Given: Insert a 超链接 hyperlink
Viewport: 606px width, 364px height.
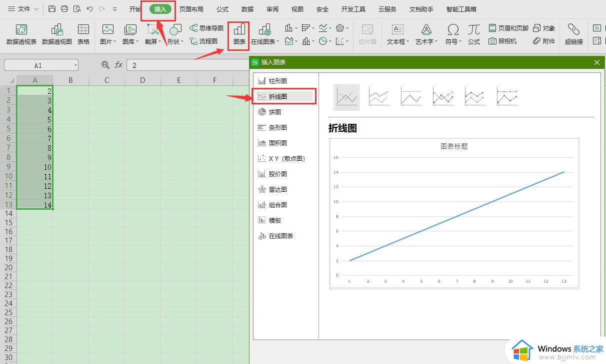Looking at the screenshot, I should 574,34.
